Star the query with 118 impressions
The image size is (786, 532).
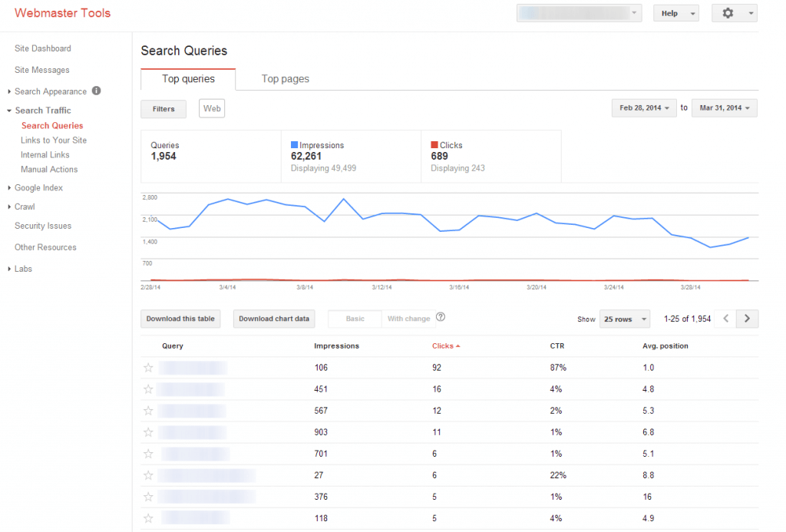148,518
